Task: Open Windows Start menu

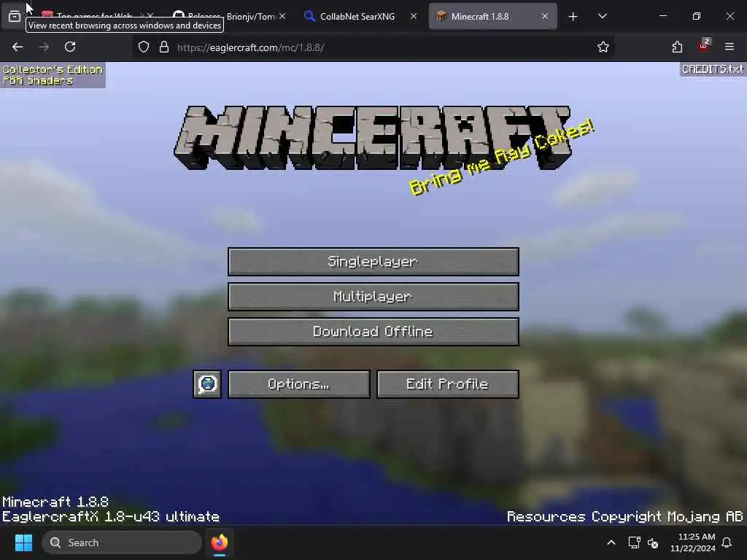Action: click(23, 542)
